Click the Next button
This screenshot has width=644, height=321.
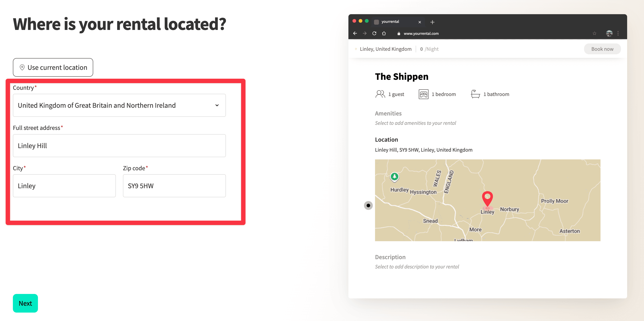coord(25,303)
